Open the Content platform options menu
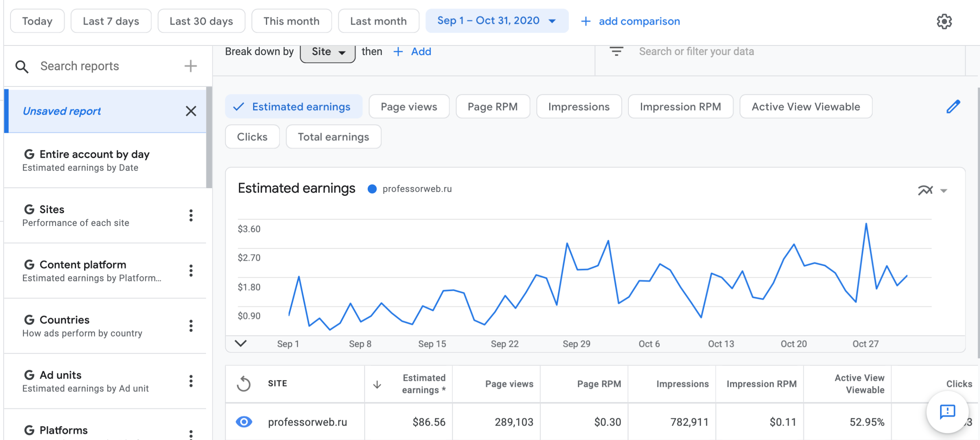 click(191, 271)
